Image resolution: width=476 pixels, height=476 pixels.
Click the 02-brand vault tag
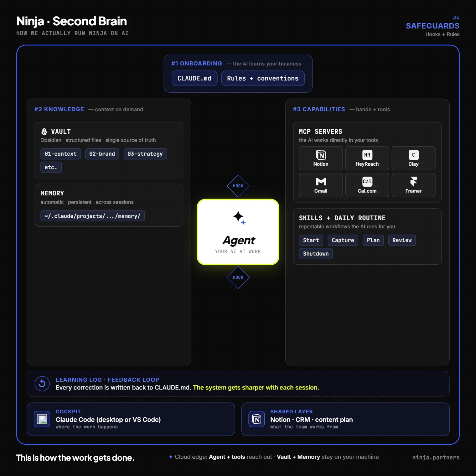tap(102, 154)
